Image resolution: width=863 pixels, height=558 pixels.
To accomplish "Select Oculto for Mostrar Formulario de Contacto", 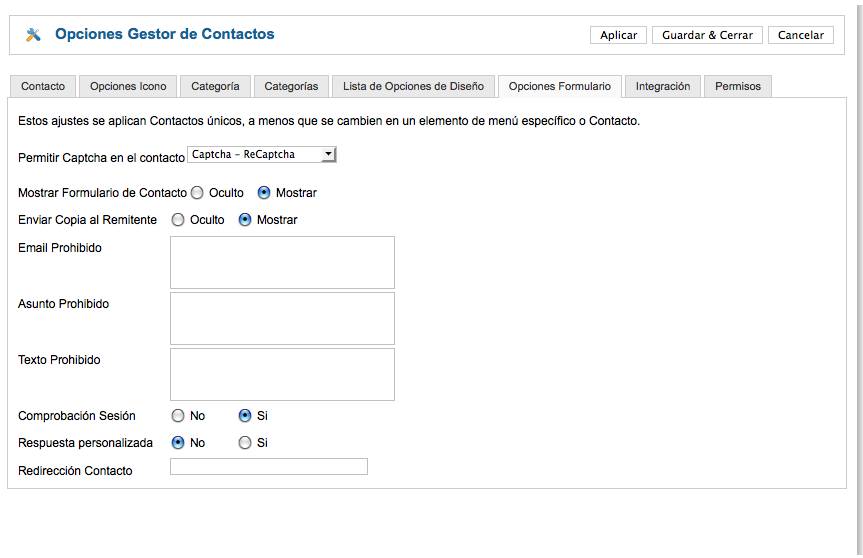I will 197,193.
